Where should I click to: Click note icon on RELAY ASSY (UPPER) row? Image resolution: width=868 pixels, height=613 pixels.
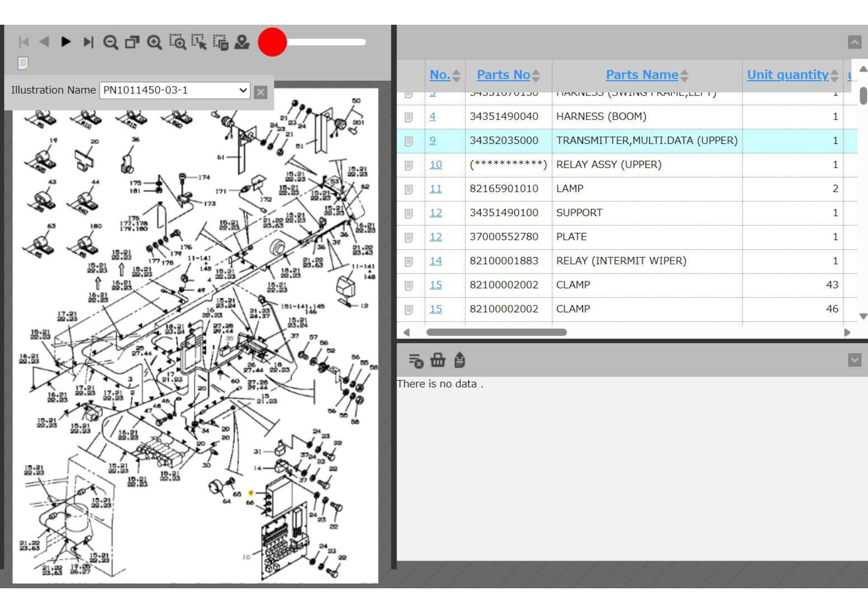409,165
